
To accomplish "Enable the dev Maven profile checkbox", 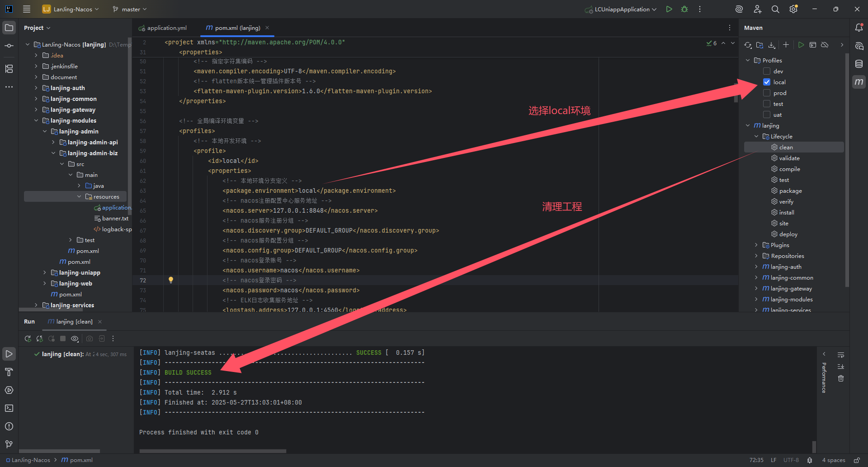I will 767,71.
